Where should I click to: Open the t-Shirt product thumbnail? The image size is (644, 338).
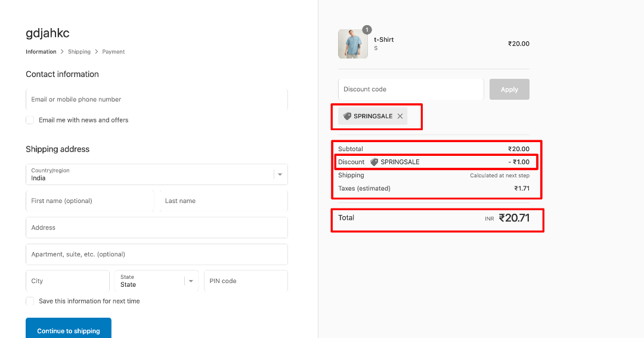353,44
